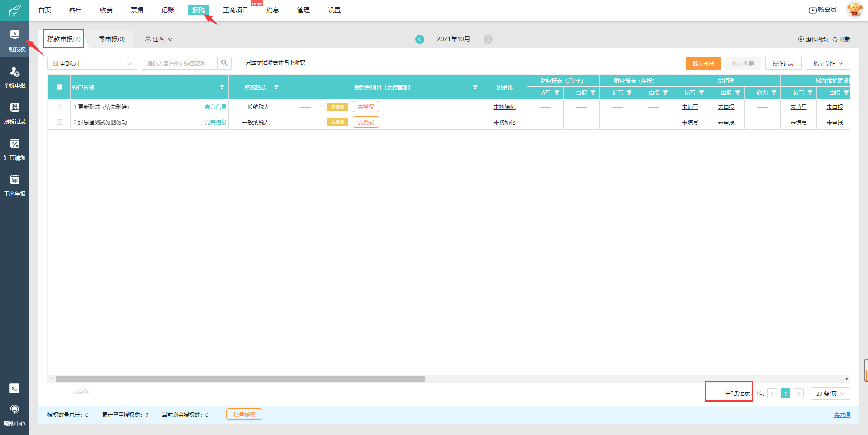This screenshot has width=868, height=435.
Task: Filter 财务报表(年报) 申报 column
Action: [x=665, y=93]
